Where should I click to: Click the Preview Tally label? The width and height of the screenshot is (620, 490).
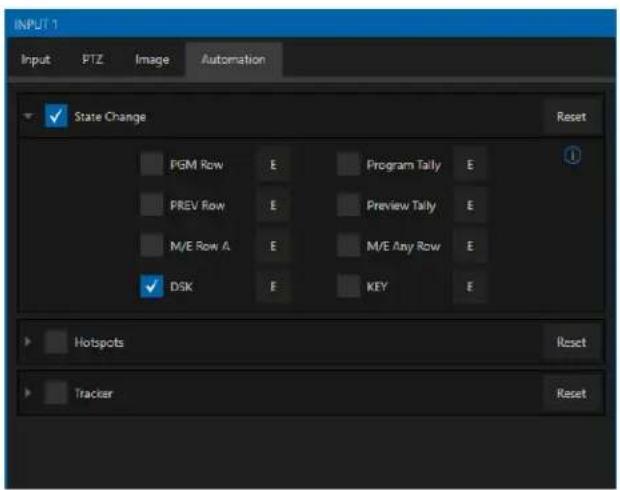point(401,206)
